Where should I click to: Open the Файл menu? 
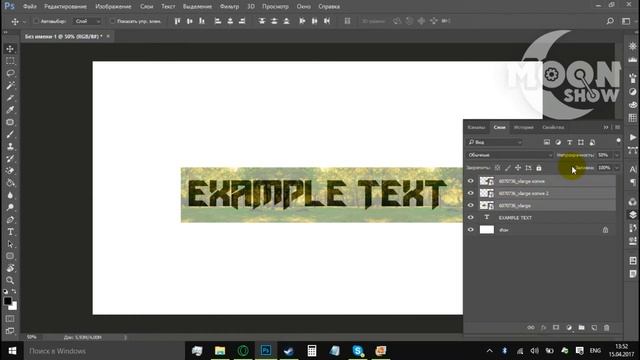(30, 7)
